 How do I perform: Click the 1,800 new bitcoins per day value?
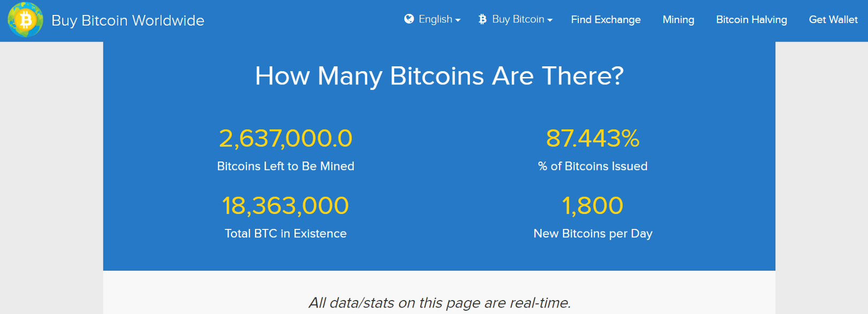[x=593, y=206]
